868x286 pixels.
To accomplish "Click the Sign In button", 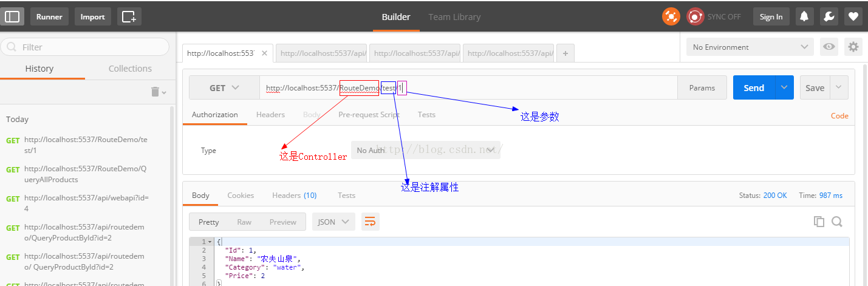I will click(771, 16).
